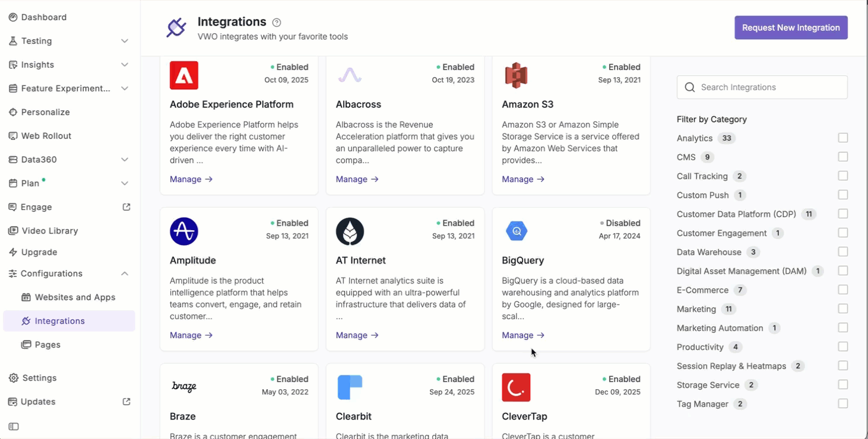Open the Adobe Experience Platform integration icon
Screen dimensions: 868x439
183,75
